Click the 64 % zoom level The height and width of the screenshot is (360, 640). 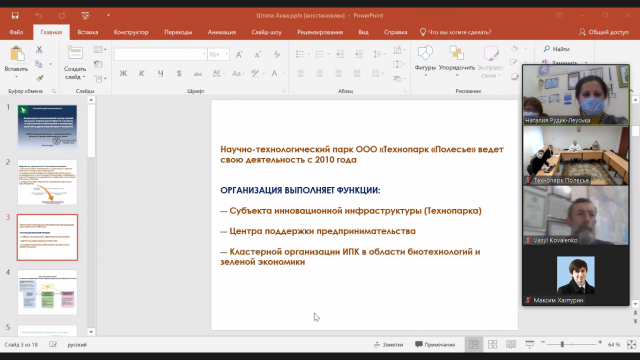coord(613,344)
